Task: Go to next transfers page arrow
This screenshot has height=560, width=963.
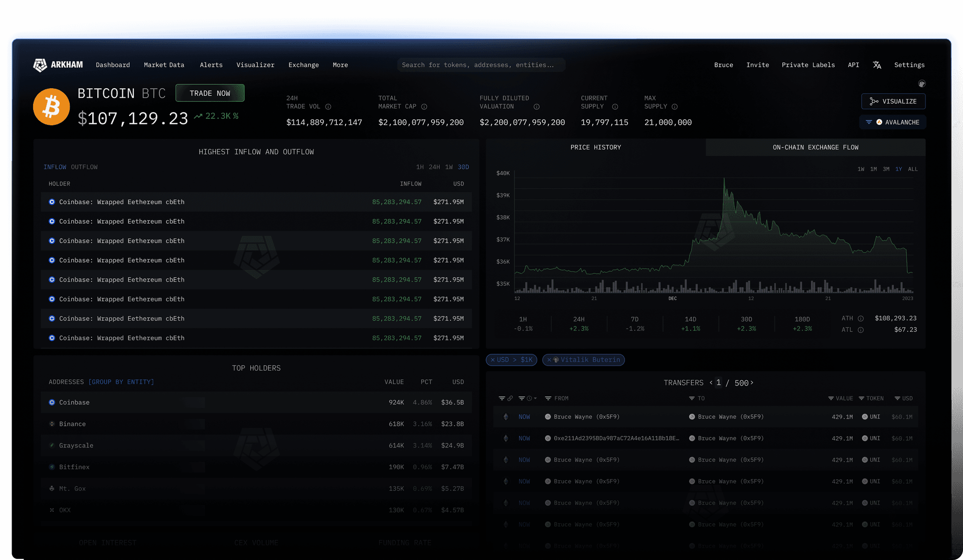Action: tap(752, 383)
